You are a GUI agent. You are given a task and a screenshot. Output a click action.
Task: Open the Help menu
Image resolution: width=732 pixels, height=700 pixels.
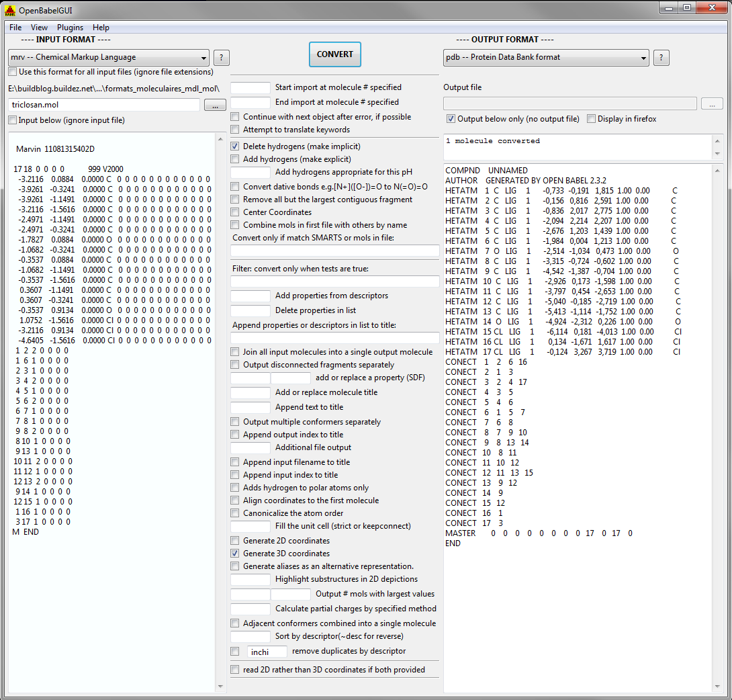click(x=101, y=28)
